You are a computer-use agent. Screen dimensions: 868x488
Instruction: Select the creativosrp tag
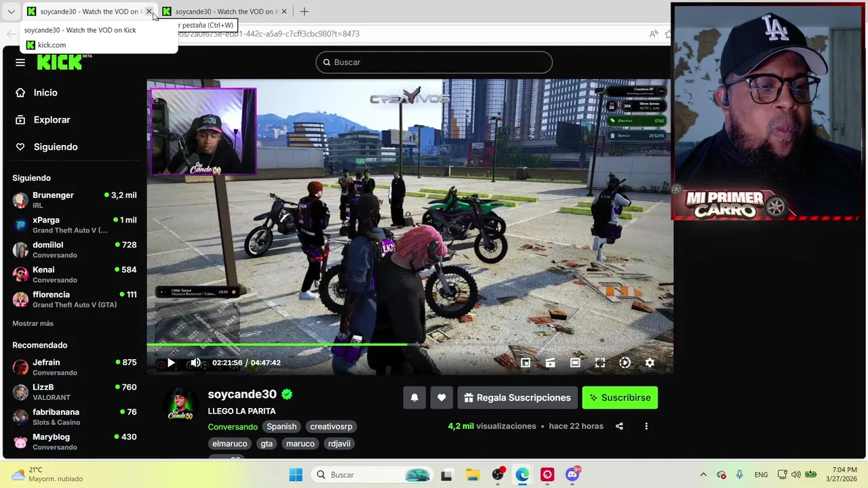[x=331, y=426]
